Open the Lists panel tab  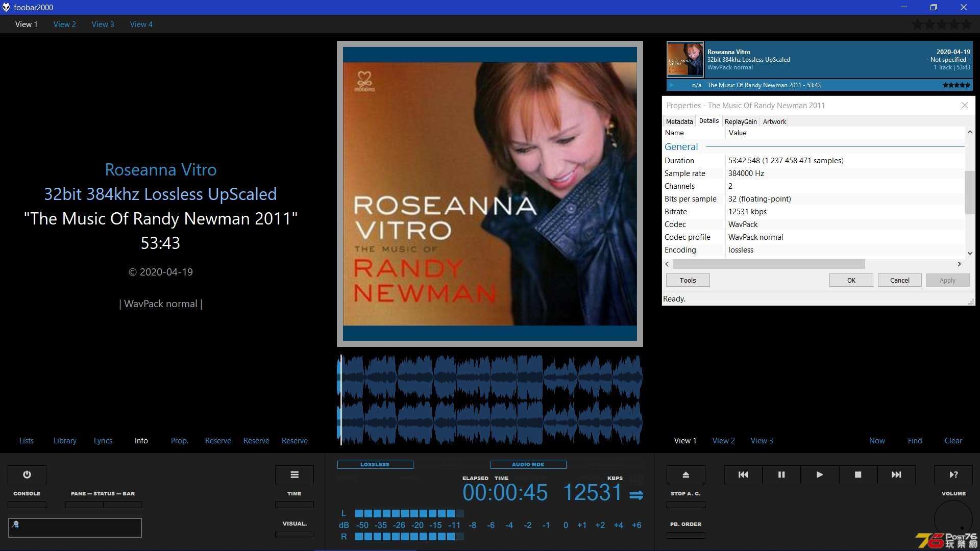pyautogui.click(x=27, y=441)
